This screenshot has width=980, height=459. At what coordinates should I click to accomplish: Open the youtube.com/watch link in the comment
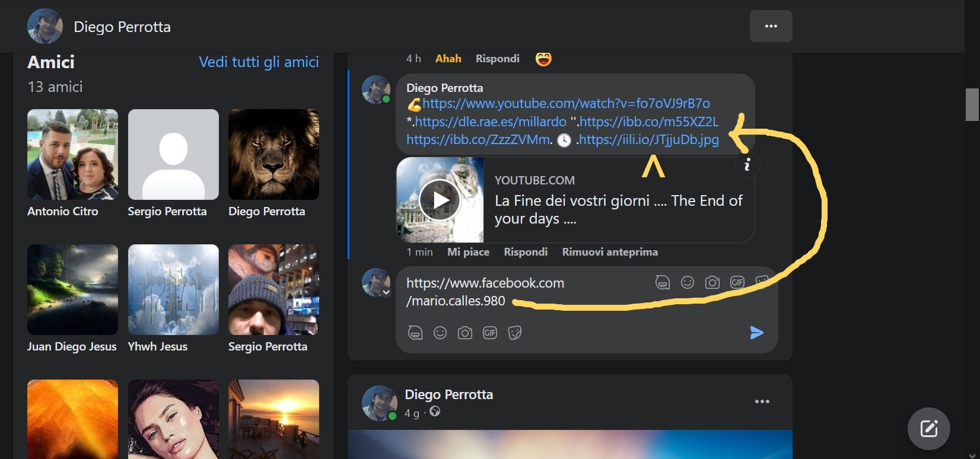point(567,103)
